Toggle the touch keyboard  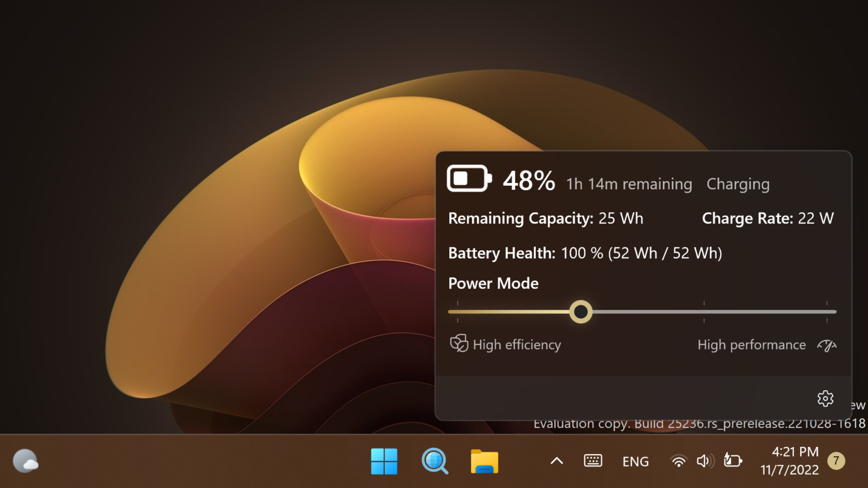click(592, 461)
